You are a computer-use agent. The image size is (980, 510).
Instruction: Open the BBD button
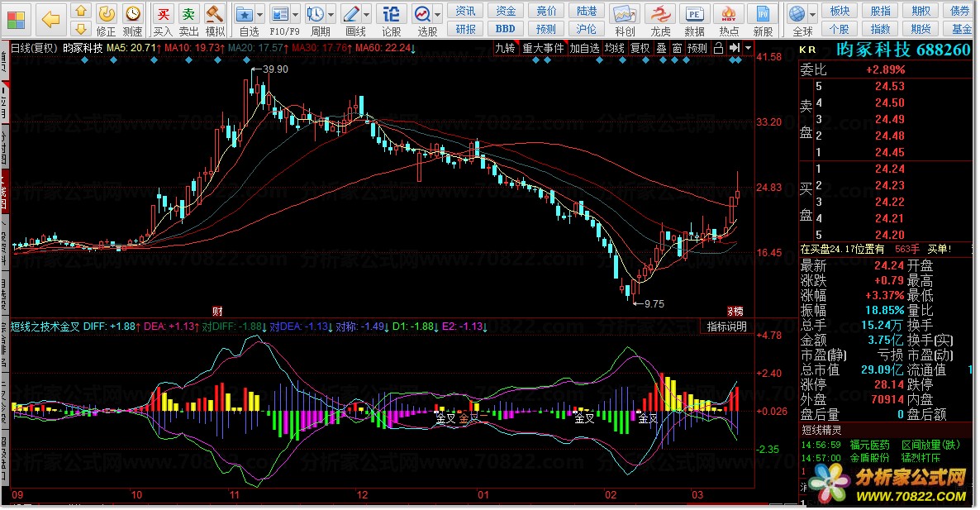point(506,29)
